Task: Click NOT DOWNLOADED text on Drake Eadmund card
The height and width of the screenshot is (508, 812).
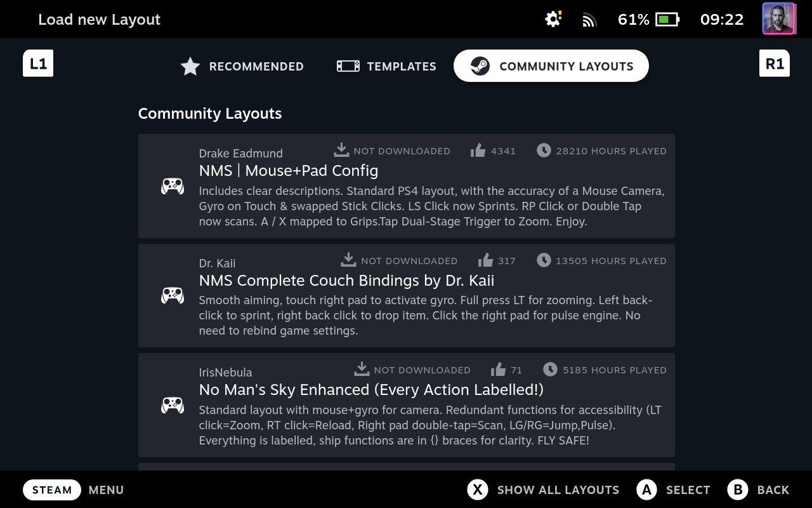Action: pyautogui.click(x=402, y=151)
